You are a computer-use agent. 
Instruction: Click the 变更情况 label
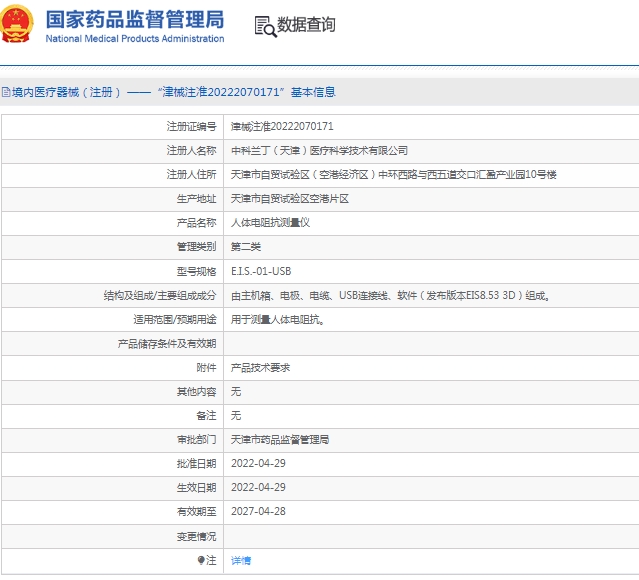click(x=196, y=536)
